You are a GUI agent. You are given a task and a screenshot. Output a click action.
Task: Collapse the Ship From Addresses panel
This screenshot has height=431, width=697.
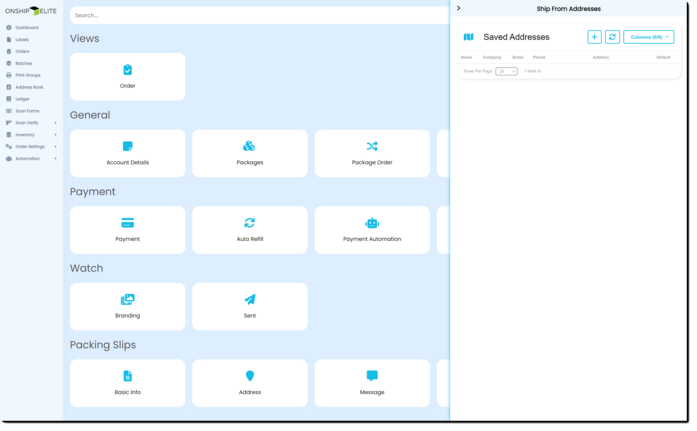pyautogui.click(x=458, y=8)
